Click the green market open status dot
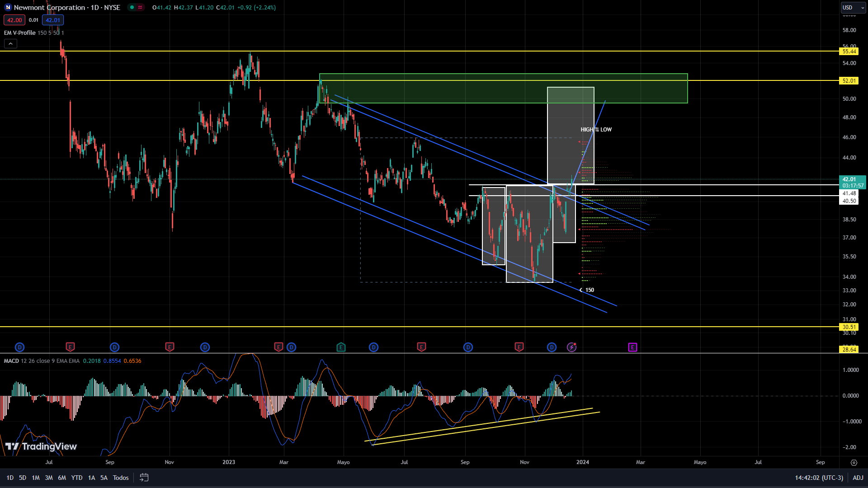Screen dimensions: 868x488 pos(132,7)
